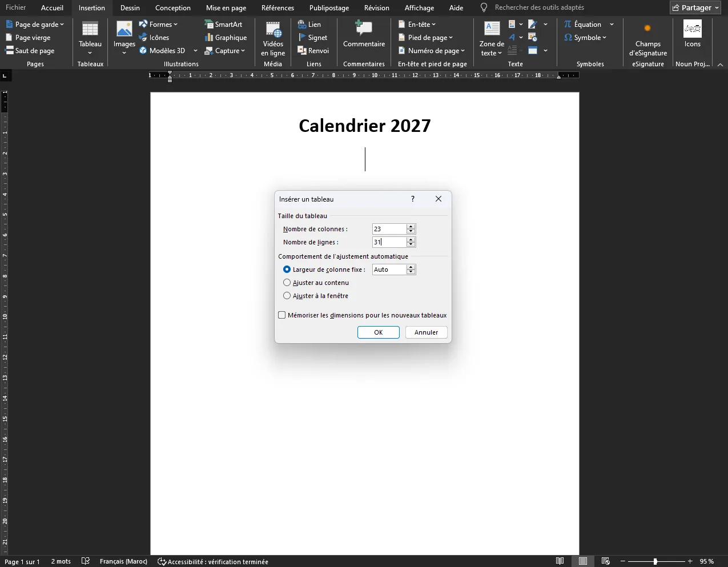Viewport: 728px width, 567px height.
Task: Open the Mise en page tab
Action: (226, 8)
